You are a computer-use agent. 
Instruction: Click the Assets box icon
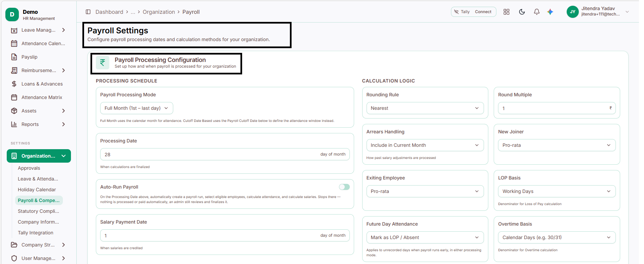click(14, 111)
